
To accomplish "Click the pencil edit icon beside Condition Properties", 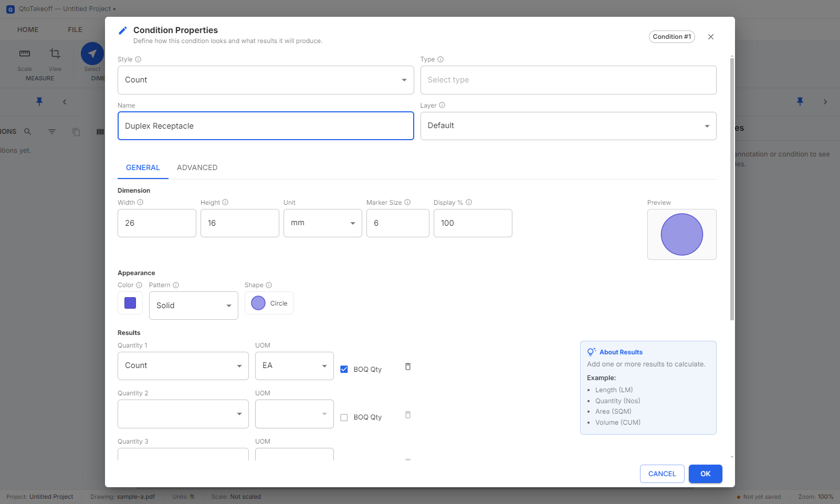I will pyautogui.click(x=122, y=30).
